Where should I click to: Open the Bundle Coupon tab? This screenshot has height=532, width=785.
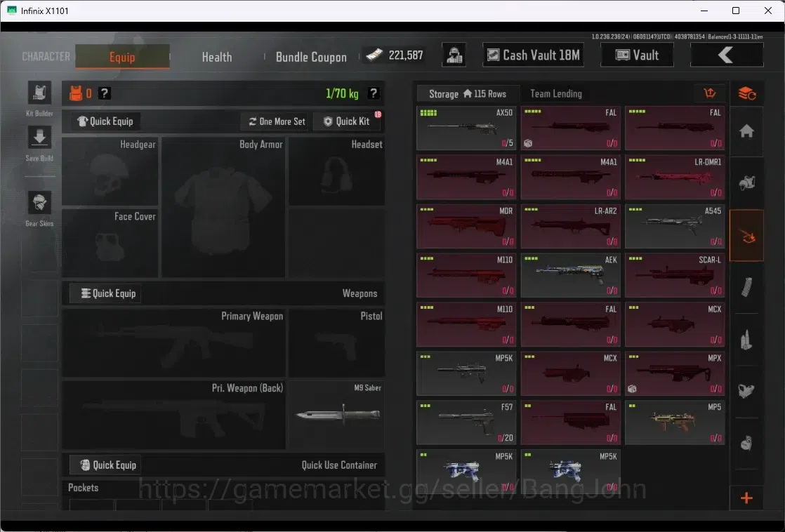(311, 57)
